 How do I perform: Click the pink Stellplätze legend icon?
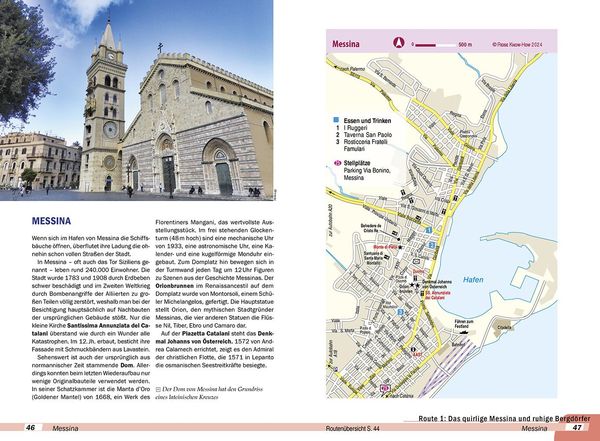tap(337, 163)
